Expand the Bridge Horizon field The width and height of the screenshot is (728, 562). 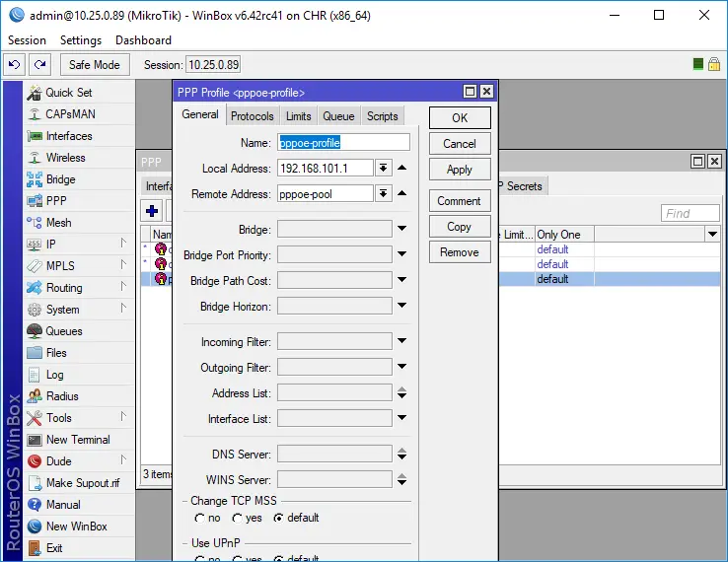tap(402, 306)
